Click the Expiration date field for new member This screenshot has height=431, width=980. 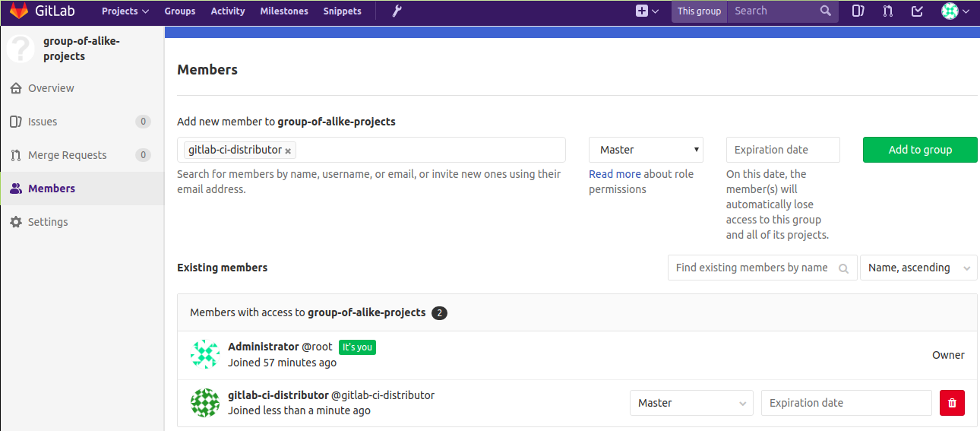783,150
